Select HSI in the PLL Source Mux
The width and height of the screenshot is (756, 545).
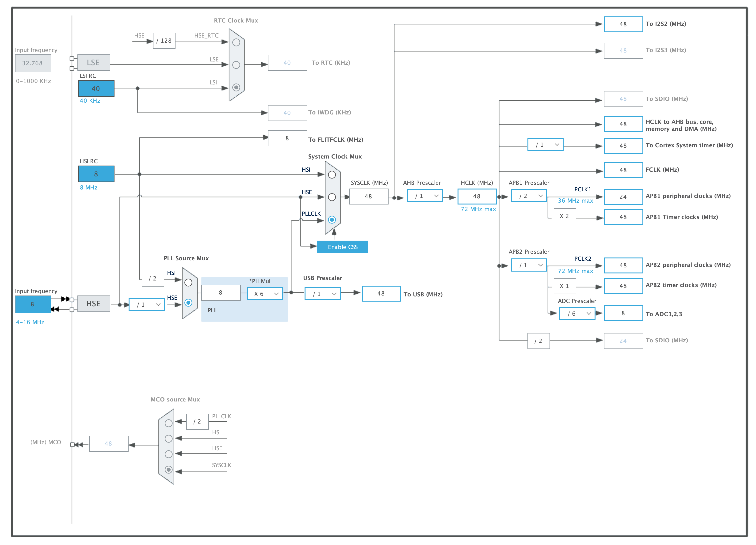189,283
